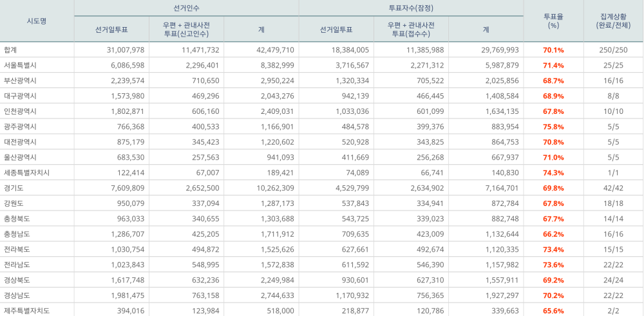Screen dimensions: 644x316
Task: Select the 서울특별시 row label
Action: click(20, 65)
